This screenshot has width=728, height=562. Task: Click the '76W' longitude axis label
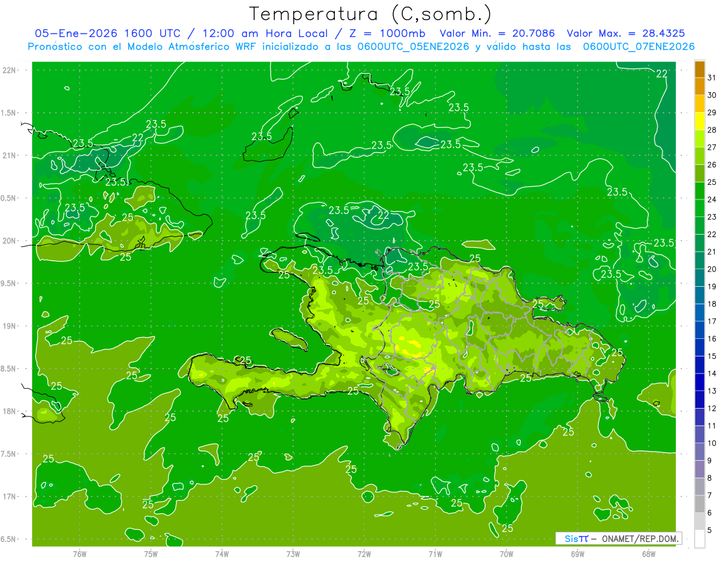[x=79, y=554]
